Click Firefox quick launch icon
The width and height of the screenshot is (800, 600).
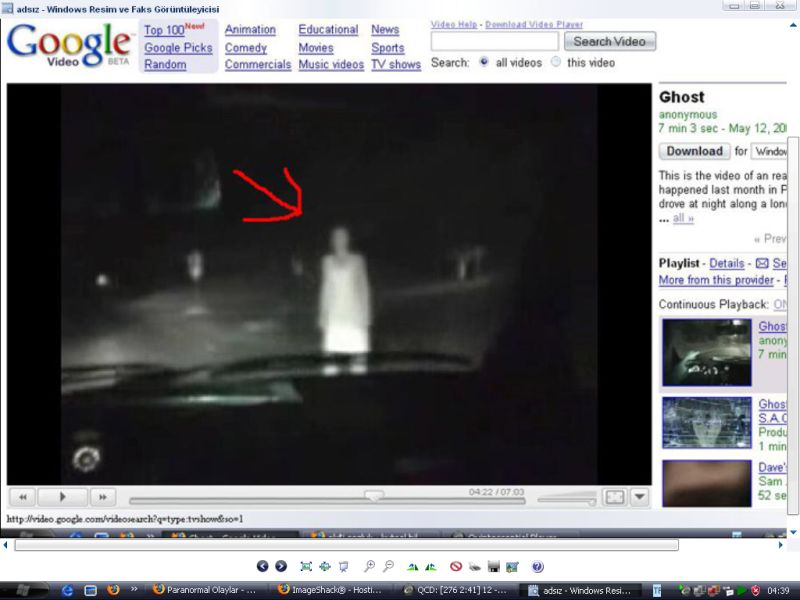pos(113,590)
